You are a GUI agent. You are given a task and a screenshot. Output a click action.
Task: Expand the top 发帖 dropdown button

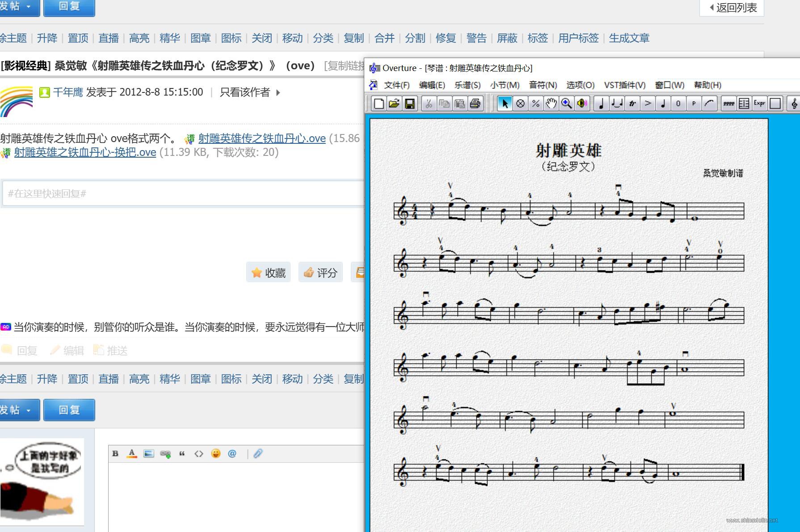pyautogui.click(x=28, y=7)
